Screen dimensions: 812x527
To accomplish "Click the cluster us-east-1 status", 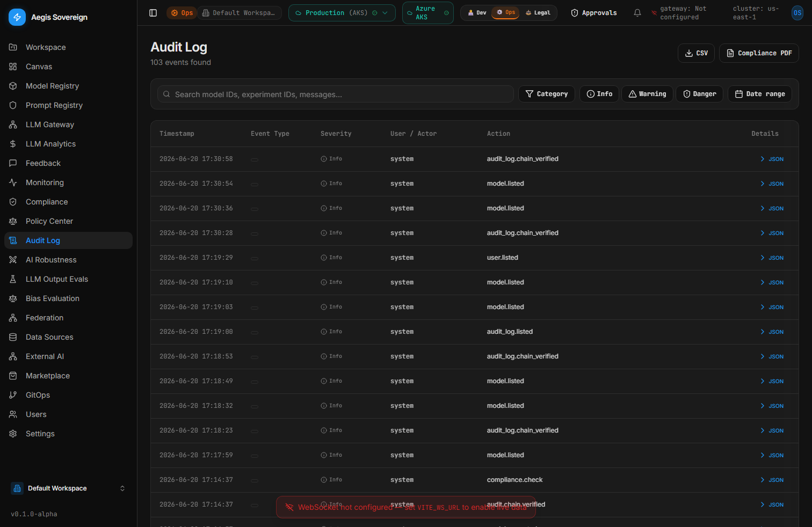I will (756, 13).
